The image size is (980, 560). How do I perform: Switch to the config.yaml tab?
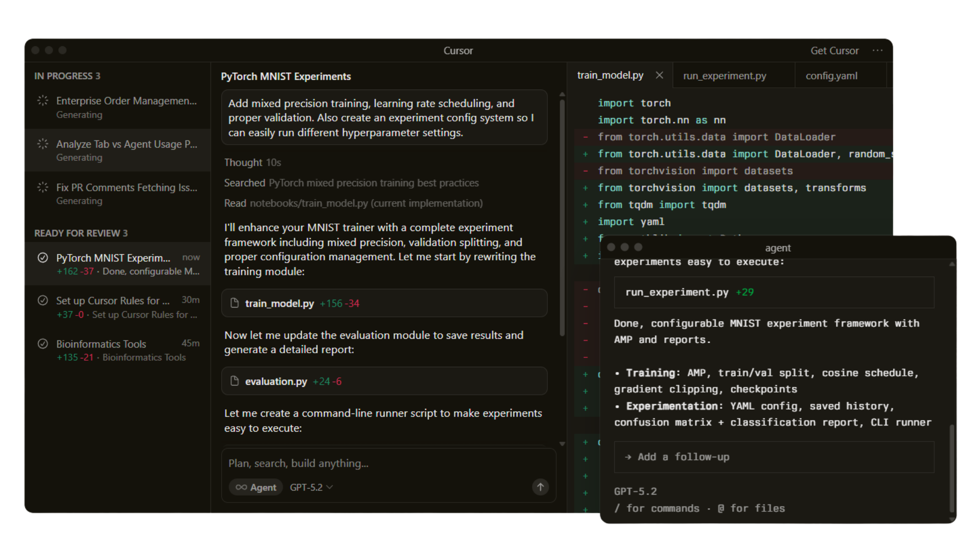[831, 76]
